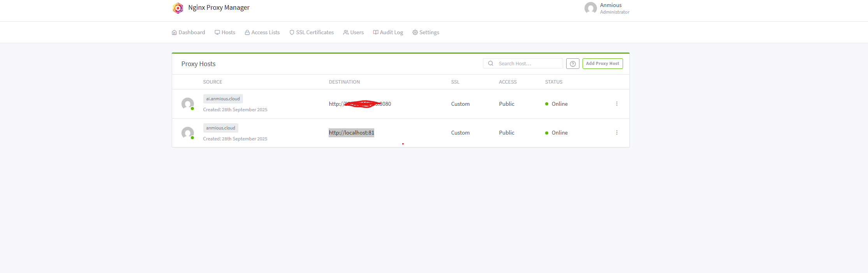868x273 pixels.
Task: Click the search magnifier icon
Action: [491, 63]
